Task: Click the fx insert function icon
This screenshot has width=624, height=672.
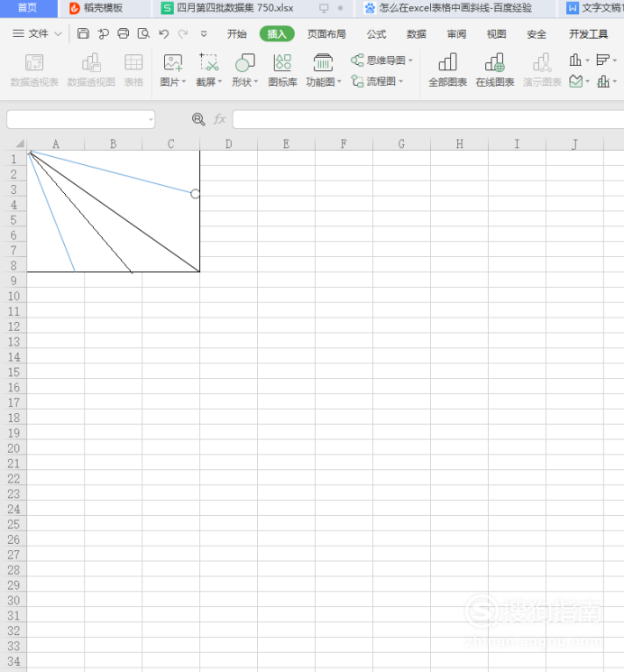Action: (x=219, y=119)
